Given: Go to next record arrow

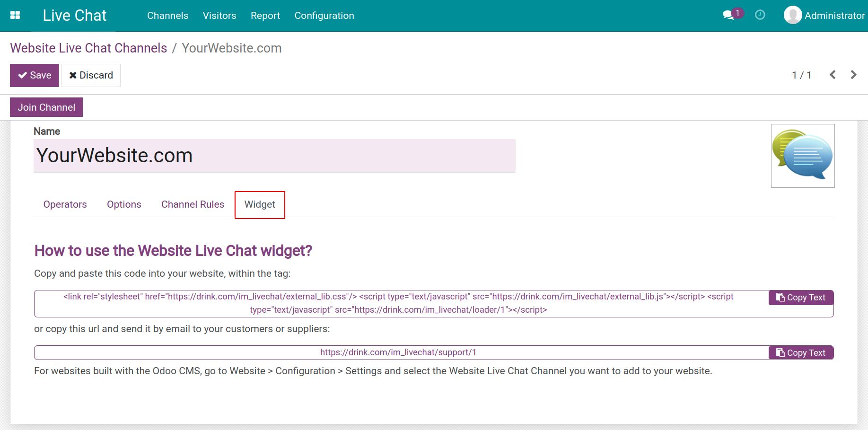Looking at the screenshot, I should 853,75.
